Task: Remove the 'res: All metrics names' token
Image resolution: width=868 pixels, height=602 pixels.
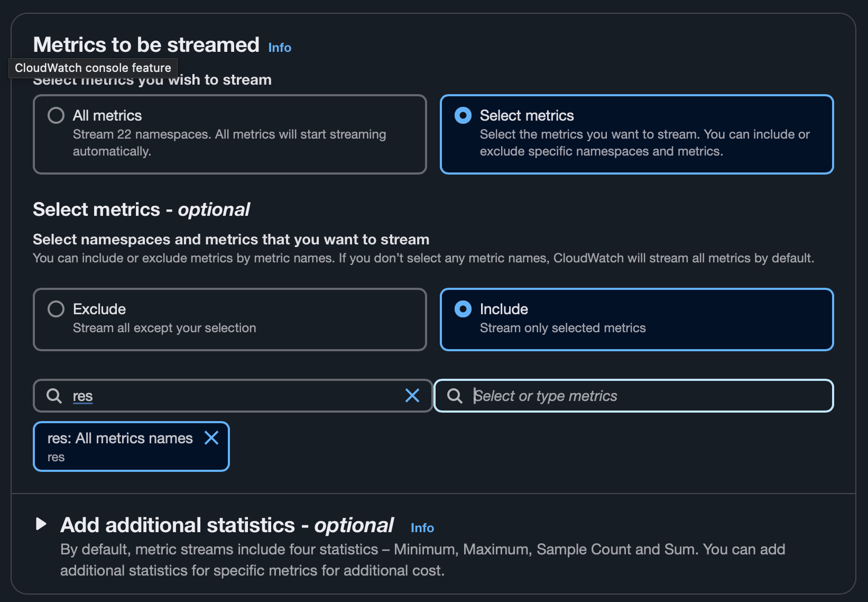Action: [211, 438]
